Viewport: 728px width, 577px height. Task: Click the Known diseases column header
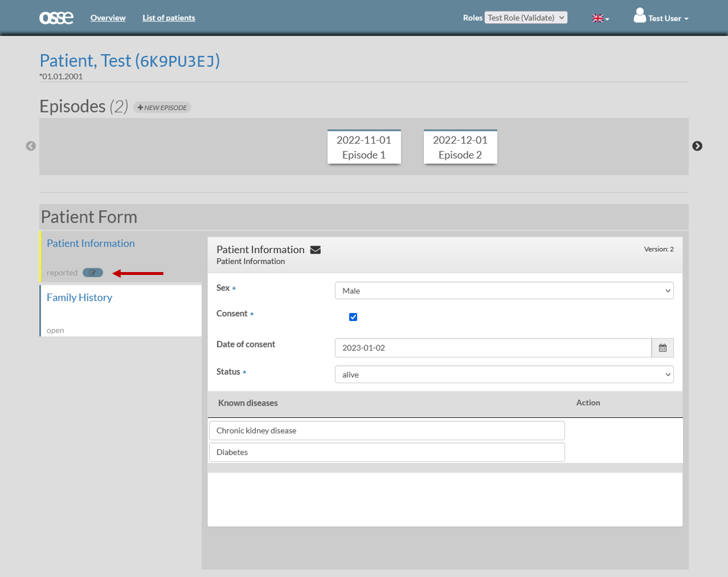(x=248, y=403)
